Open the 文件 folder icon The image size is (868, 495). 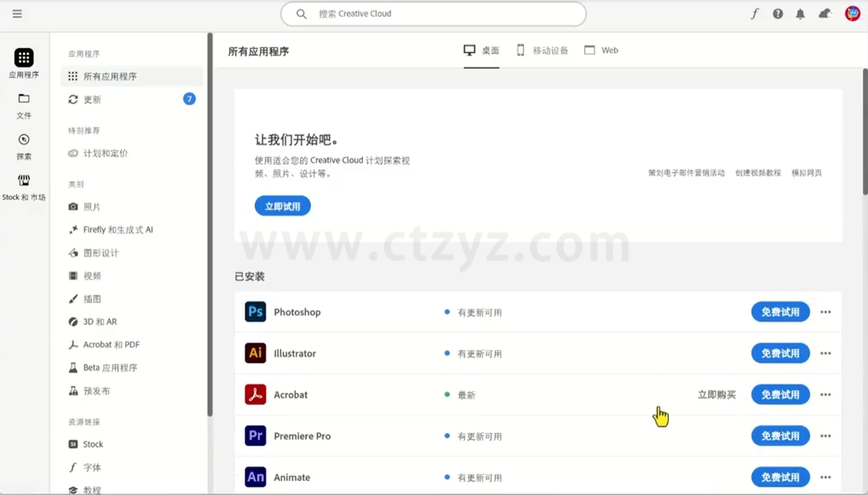[x=24, y=98]
